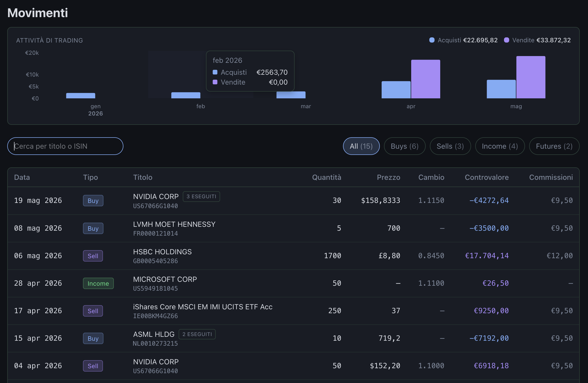Click the Vendite legend color dot
This screenshot has height=383, width=588.
click(506, 40)
